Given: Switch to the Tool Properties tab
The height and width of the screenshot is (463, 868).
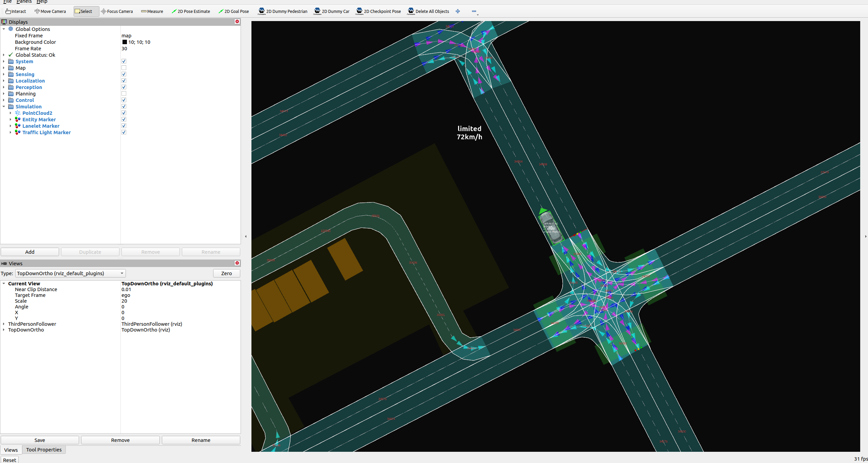Looking at the screenshot, I should click(44, 450).
